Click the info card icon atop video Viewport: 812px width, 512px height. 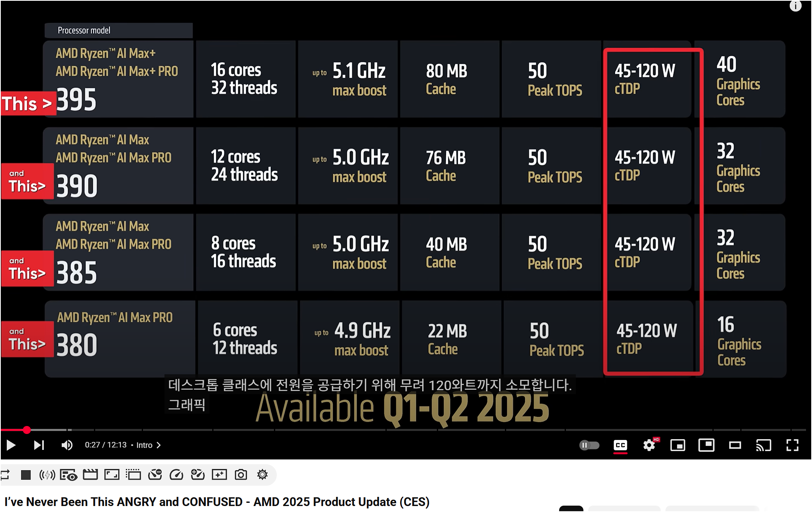(x=795, y=6)
